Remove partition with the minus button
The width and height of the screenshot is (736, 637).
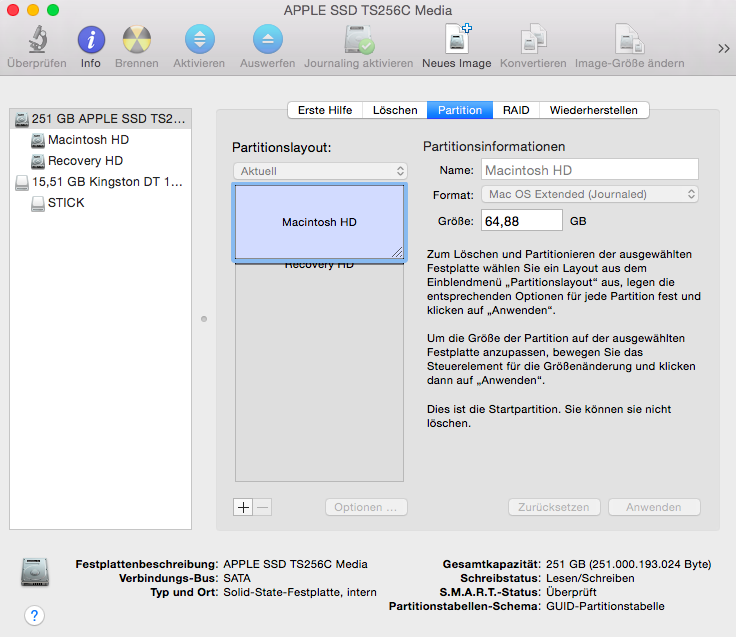[263, 507]
